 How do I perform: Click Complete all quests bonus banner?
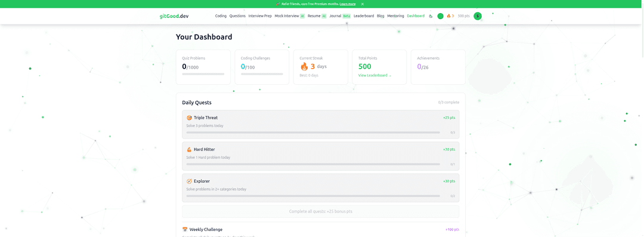pos(320,211)
